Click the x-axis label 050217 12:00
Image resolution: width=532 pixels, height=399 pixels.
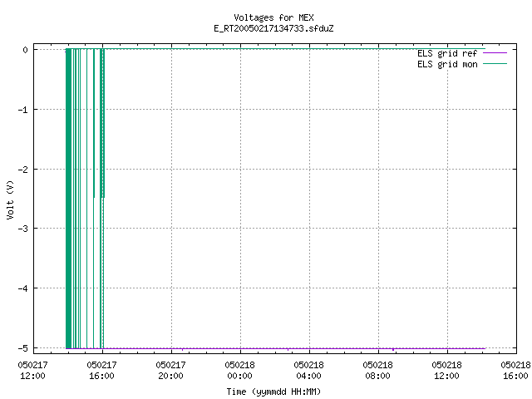pos(33,371)
